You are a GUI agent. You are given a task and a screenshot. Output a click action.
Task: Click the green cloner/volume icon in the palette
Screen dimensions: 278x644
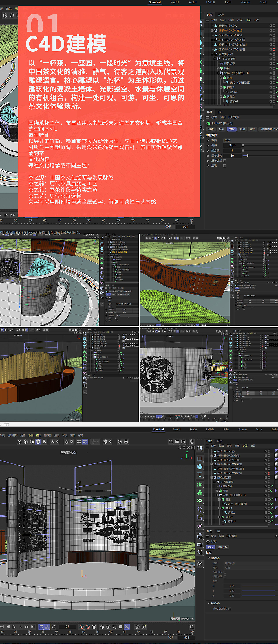pyautogui.click(x=200, y=492)
